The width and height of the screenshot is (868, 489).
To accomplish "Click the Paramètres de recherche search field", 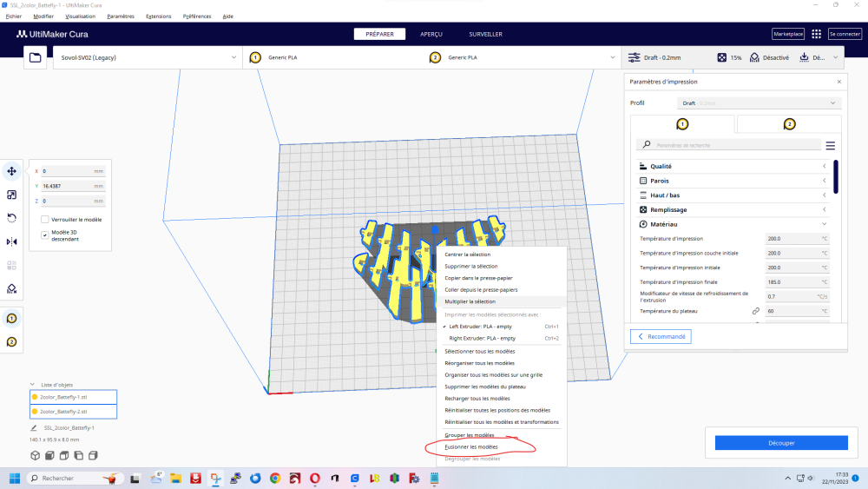I will click(728, 145).
